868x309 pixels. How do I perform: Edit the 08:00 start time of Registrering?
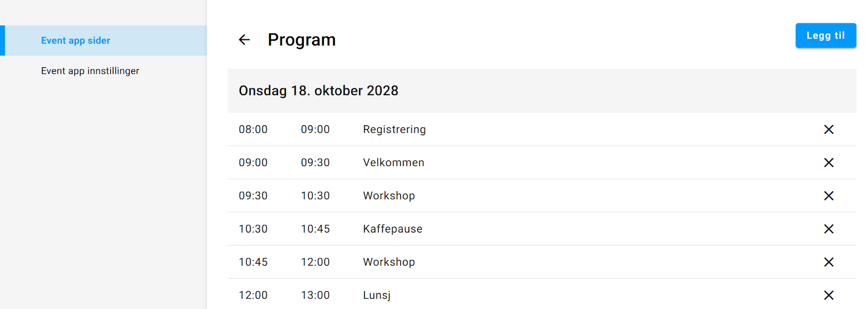pyautogui.click(x=253, y=130)
